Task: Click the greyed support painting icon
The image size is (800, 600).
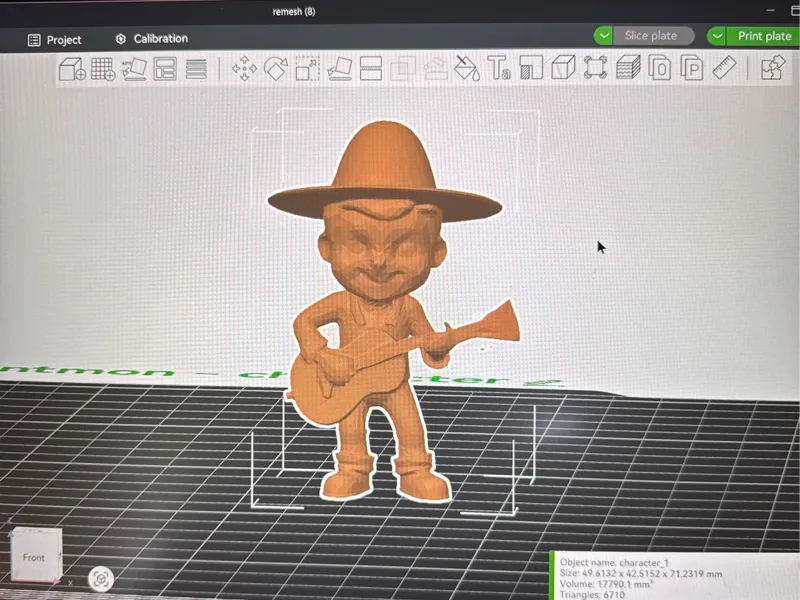Action: pyautogui.click(x=435, y=68)
